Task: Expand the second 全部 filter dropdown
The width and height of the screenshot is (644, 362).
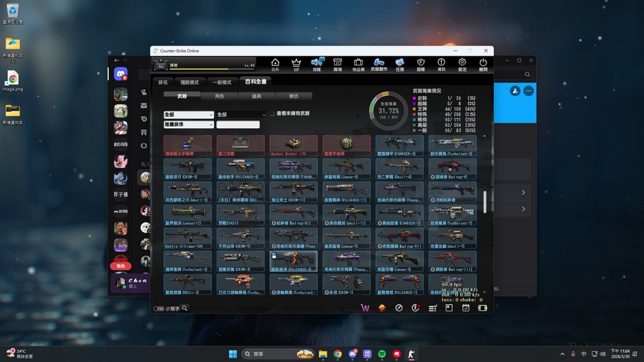Action: (x=241, y=115)
